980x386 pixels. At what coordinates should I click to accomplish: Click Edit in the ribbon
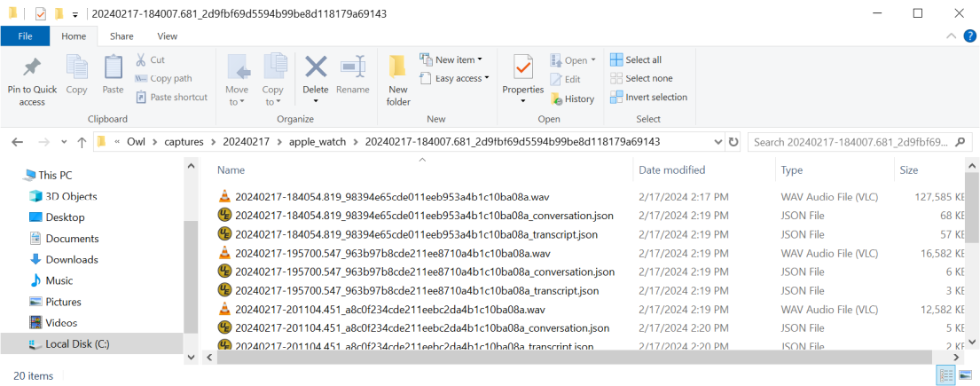(x=566, y=80)
